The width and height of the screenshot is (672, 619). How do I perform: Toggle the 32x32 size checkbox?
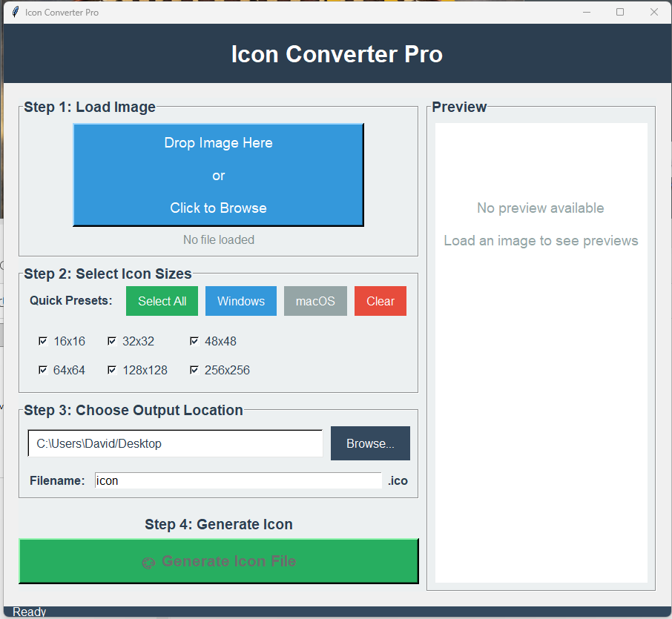coord(112,341)
